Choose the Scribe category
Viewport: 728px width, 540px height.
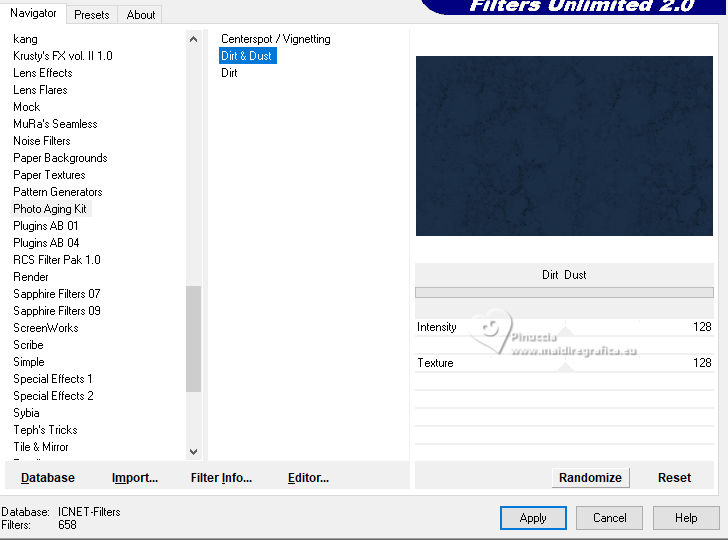28,345
